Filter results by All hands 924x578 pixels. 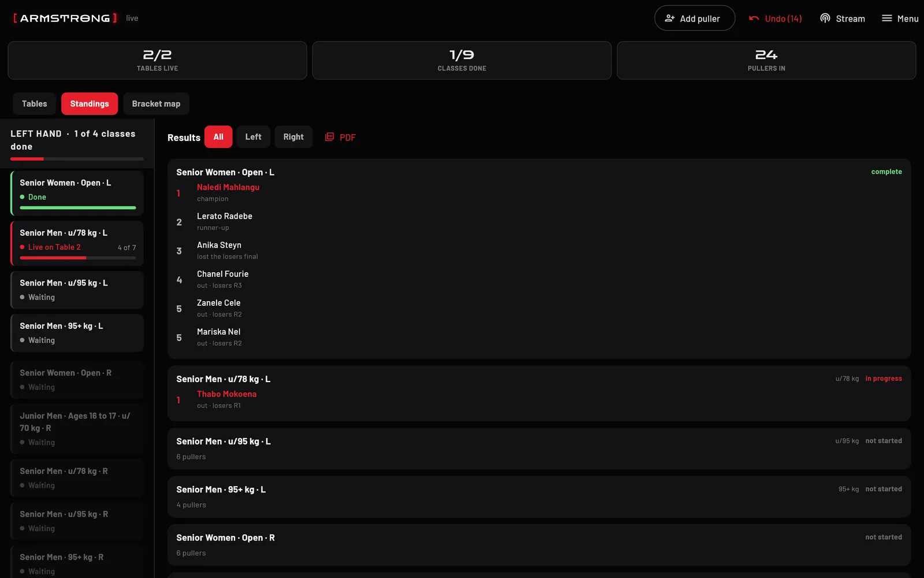point(218,137)
